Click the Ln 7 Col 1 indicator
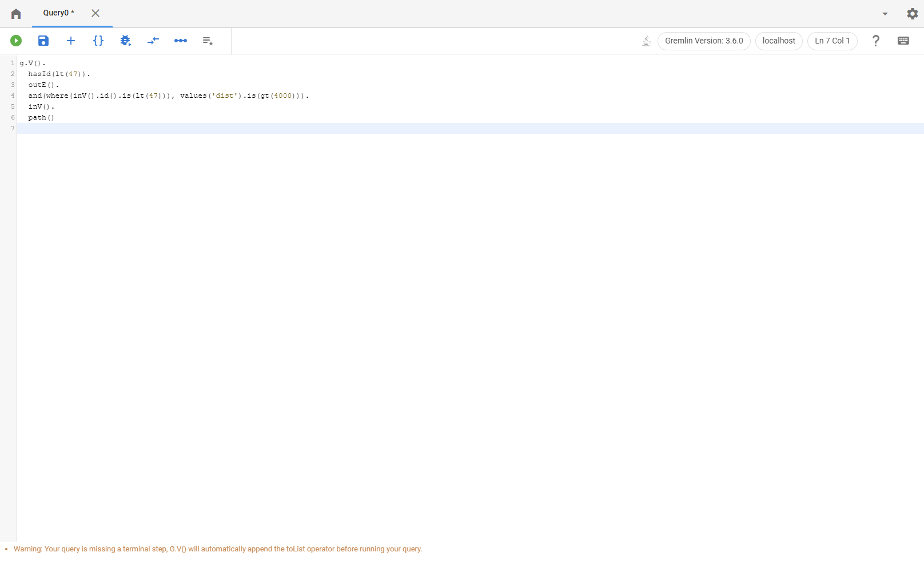This screenshot has width=924, height=576. 833,41
